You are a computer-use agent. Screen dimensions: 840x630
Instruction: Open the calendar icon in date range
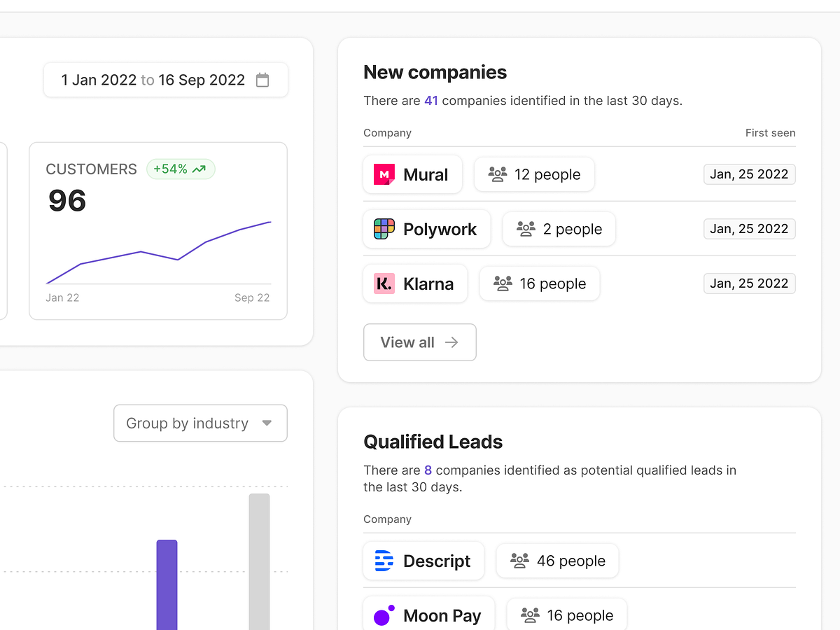(x=262, y=80)
